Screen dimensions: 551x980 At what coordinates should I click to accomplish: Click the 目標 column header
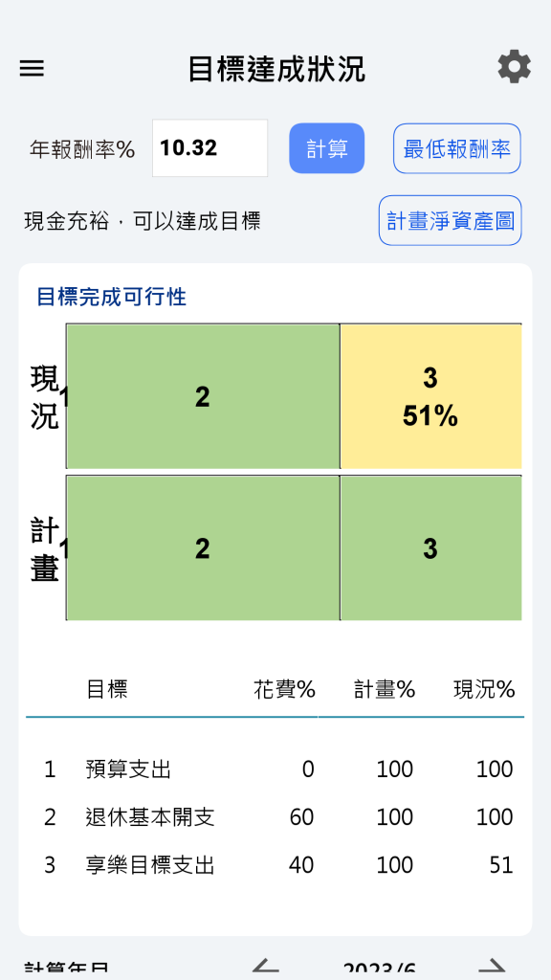click(x=107, y=690)
